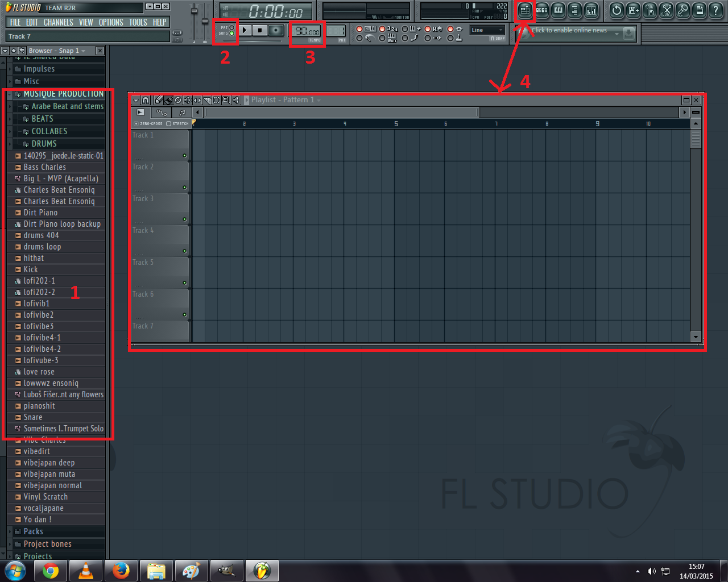Click the Playlist clips focus tab

(x=140, y=112)
